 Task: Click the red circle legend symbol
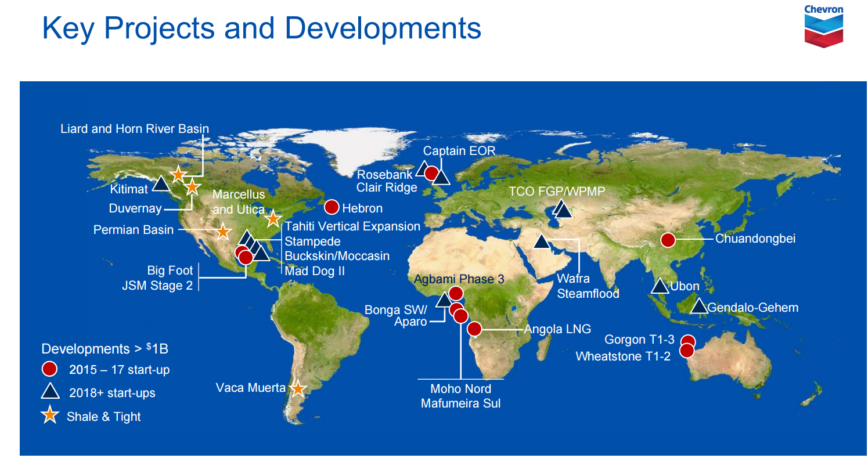point(50,369)
